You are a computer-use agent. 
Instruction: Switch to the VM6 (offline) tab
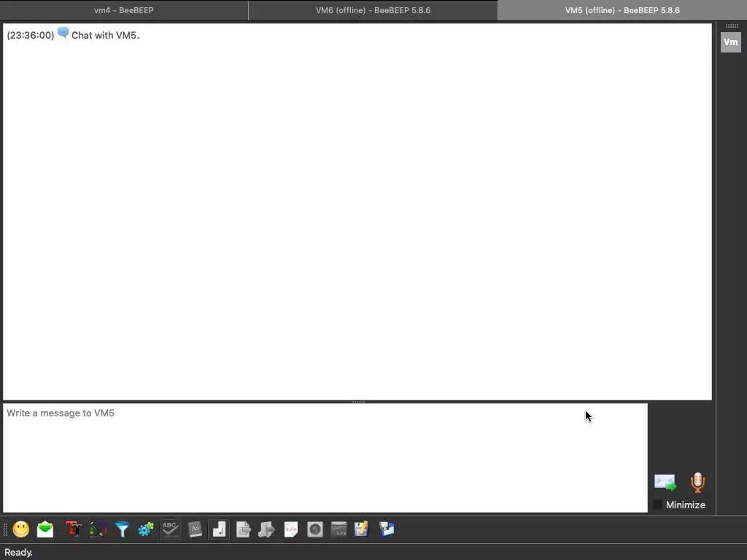click(373, 10)
